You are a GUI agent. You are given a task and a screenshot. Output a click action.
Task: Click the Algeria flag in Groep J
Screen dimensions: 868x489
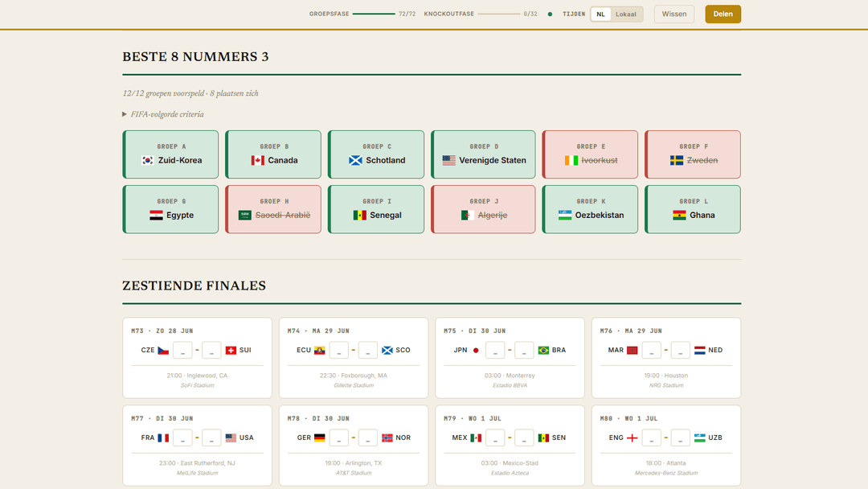468,216
